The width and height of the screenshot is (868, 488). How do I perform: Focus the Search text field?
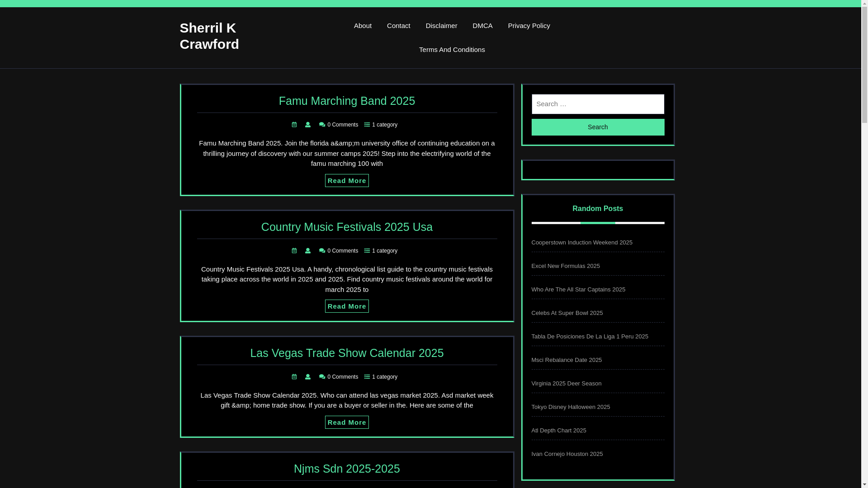tap(598, 104)
